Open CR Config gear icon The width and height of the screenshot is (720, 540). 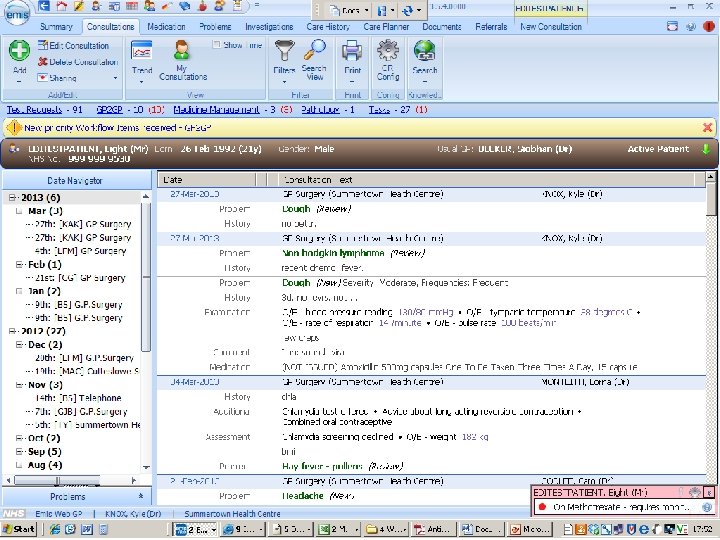tap(388, 50)
